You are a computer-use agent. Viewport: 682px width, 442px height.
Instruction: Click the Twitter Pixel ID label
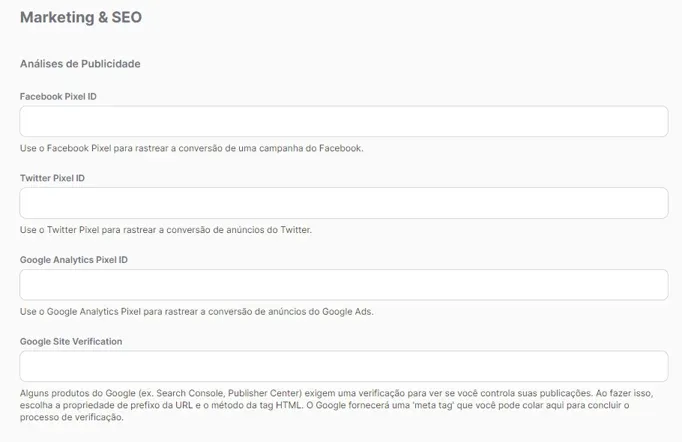point(52,178)
